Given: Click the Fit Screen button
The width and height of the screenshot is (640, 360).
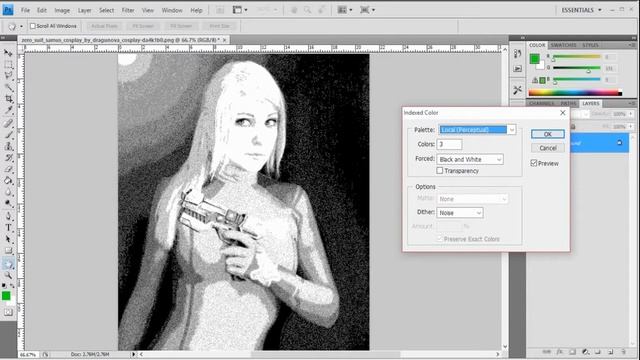Looking at the screenshot, I should point(143,26).
